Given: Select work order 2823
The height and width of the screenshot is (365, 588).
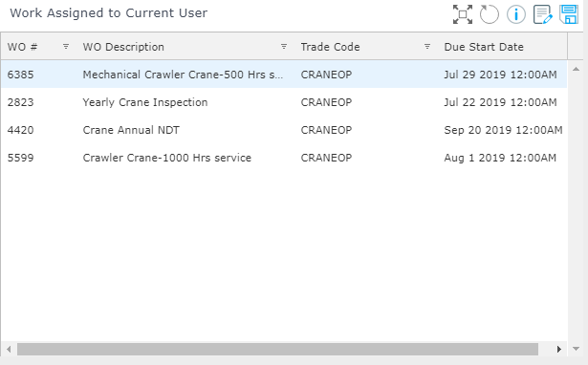Looking at the screenshot, I should pos(21,102).
